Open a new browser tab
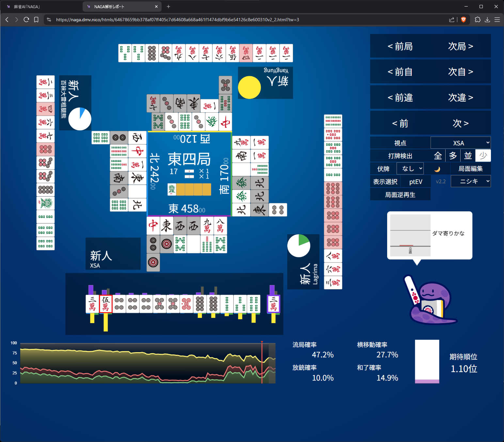 [168, 7]
